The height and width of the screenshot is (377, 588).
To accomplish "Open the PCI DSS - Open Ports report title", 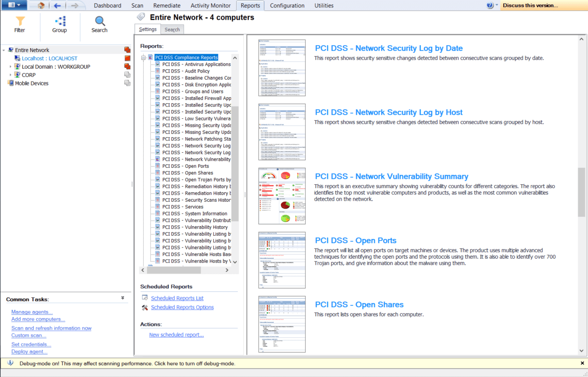I will [x=356, y=240].
